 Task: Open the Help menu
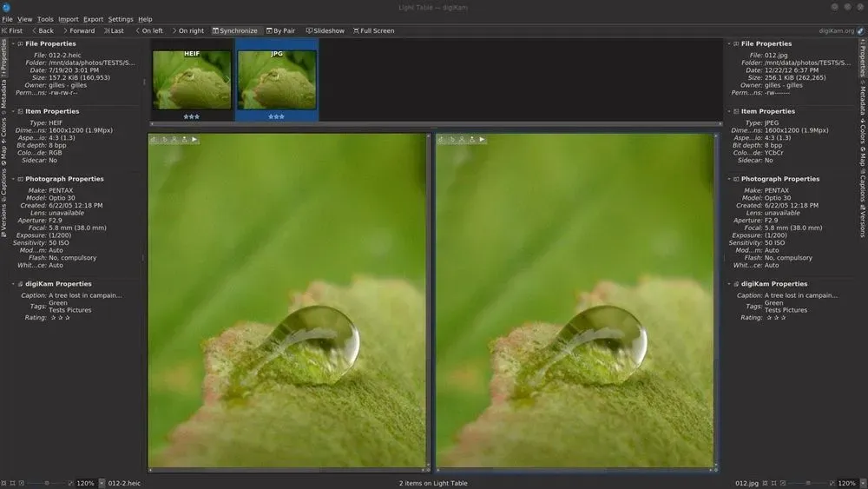pyautogui.click(x=145, y=19)
